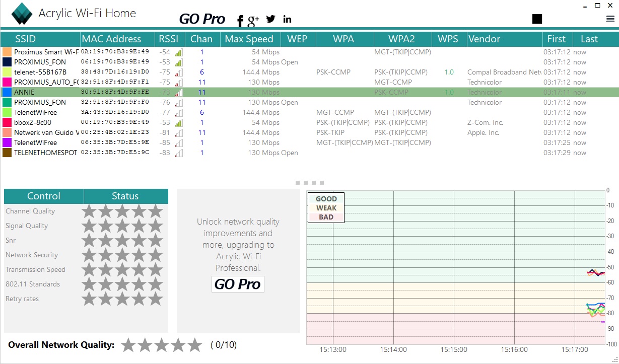This screenshot has width=619, height=364.
Task: Open the Facebook social icon
Action: point(240,21)
